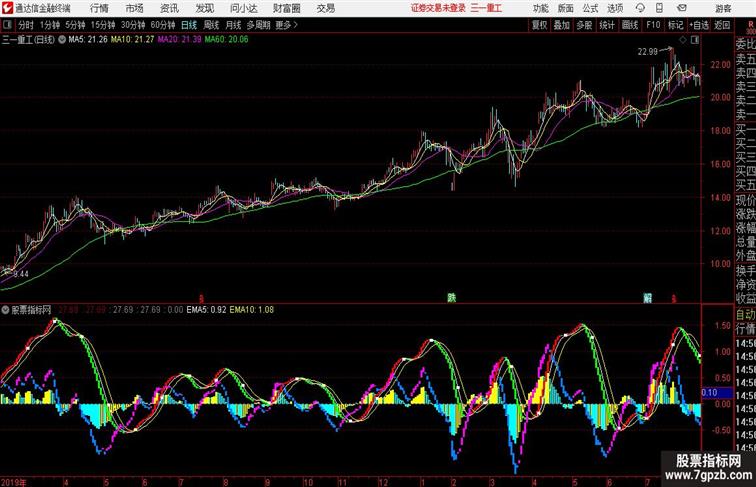Switch to 1分钟 period tab
The height and width of the screenshot is (487, 756).
click(x=50, y=25)
